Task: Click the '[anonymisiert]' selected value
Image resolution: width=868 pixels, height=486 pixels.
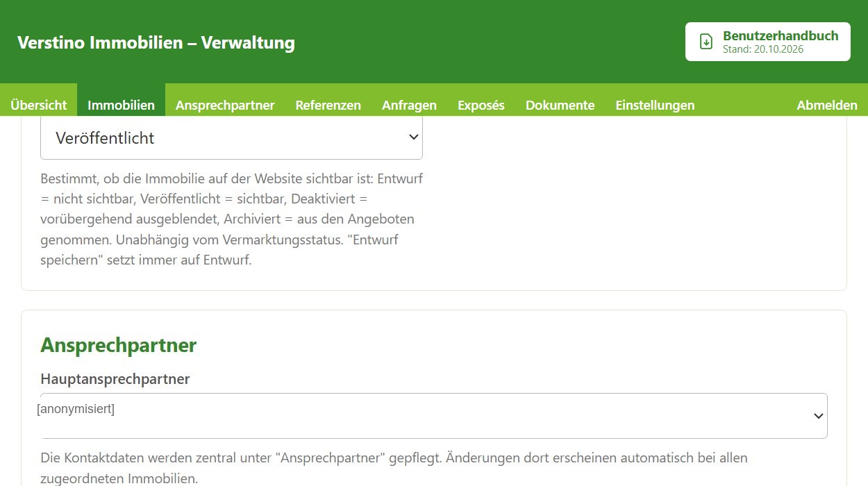Action: coord(76,409)
